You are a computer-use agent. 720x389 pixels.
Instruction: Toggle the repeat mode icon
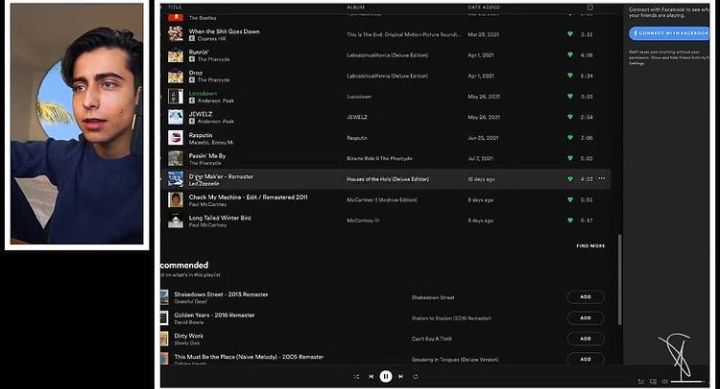pos(415,377)
